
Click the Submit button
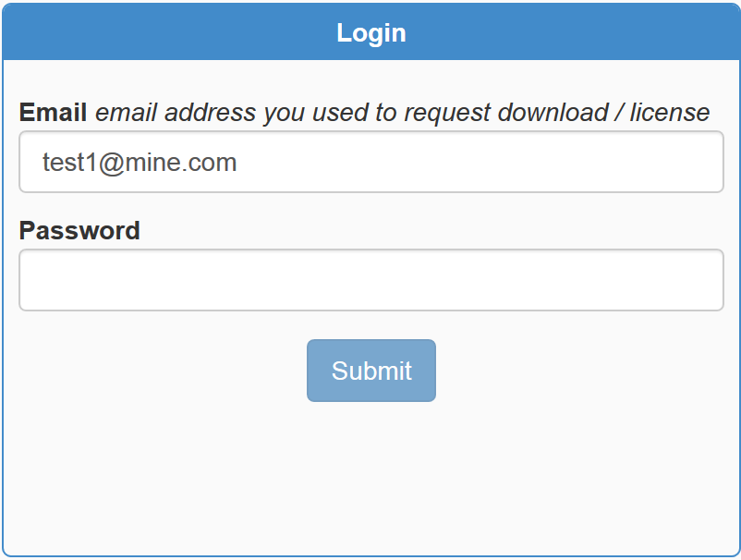coord(370,371)
